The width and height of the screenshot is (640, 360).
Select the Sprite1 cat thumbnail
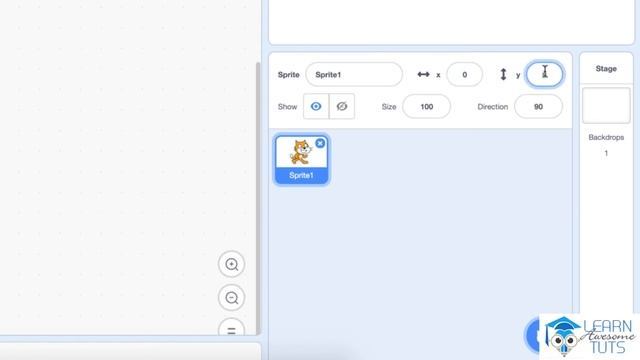click(x=302, y=160)
